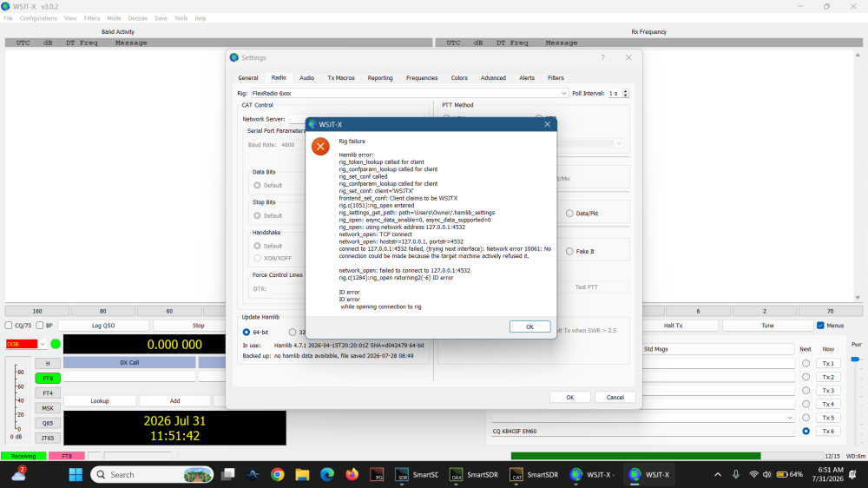
Task: Switch to the Audio settings tab
Action: [306, 78]
